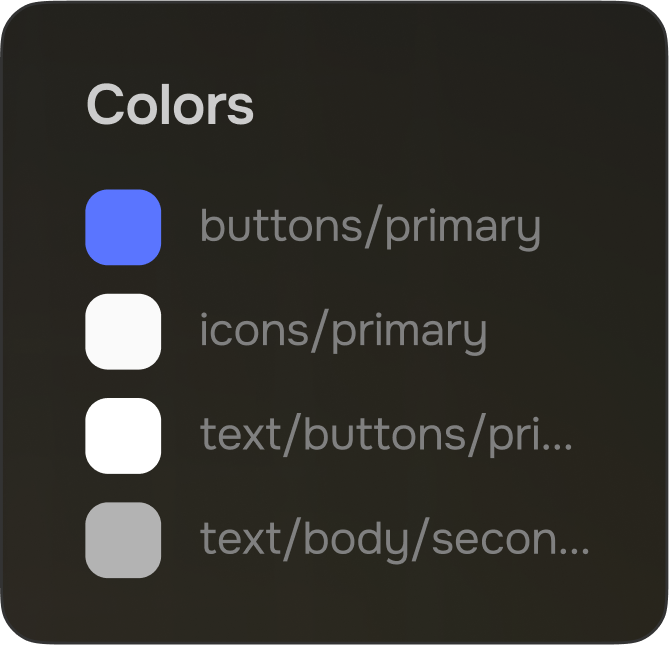Click the buttons/primary label text
This screenshot has height=645, width=669.
(x=370, y=227)
